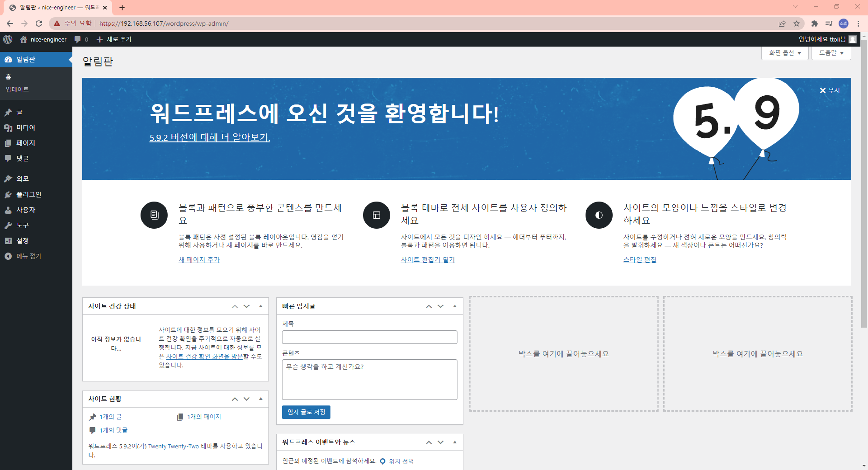Reload the page in browser

tap(39, 24)
